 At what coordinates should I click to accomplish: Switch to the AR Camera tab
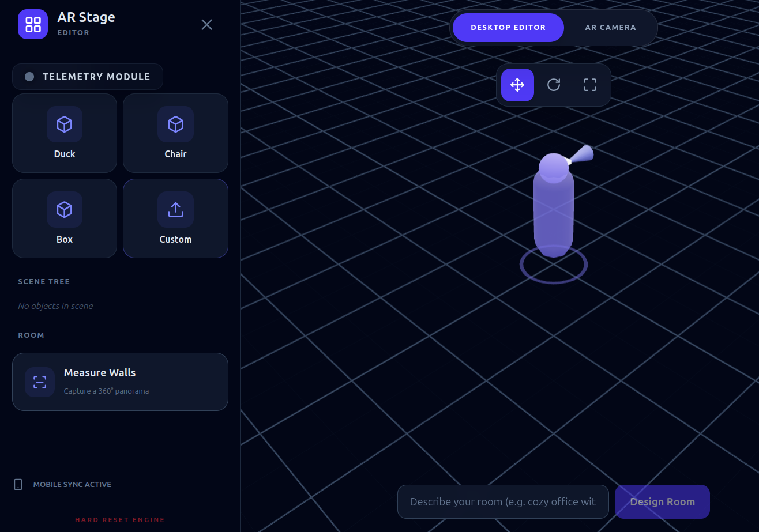tap(610, 28)
